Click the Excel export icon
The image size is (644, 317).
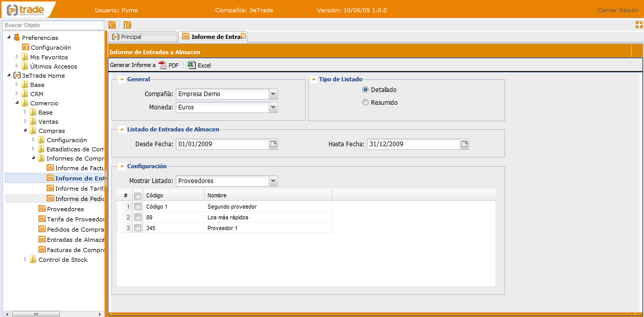point(192,65)
